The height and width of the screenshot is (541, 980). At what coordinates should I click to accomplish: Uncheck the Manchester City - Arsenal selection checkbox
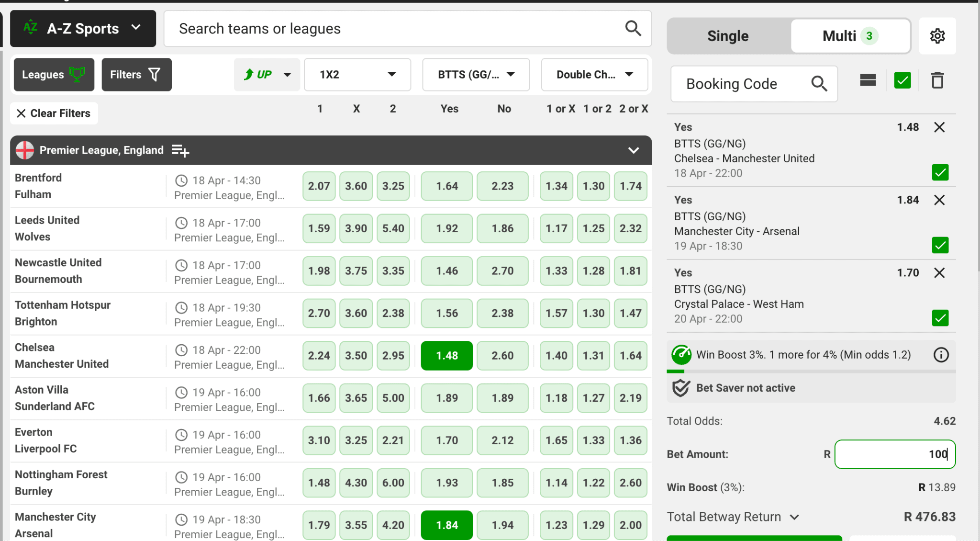(x=940, y=245)
